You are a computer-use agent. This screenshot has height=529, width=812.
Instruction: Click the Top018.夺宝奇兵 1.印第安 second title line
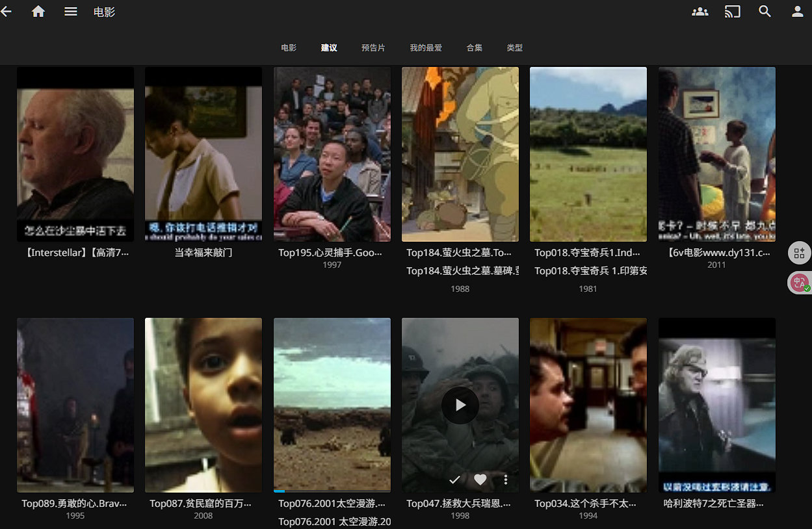coord(590,270)
